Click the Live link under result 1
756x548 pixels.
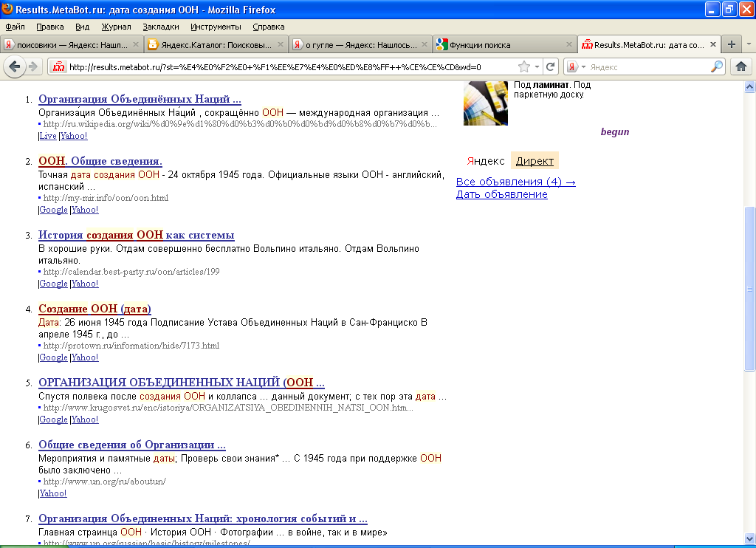click(48, 136)
